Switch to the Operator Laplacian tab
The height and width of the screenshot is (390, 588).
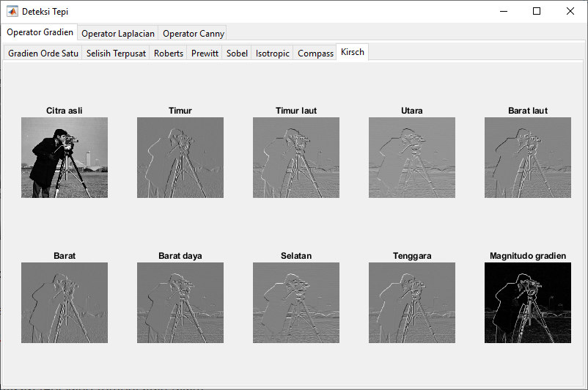[117, 34]
